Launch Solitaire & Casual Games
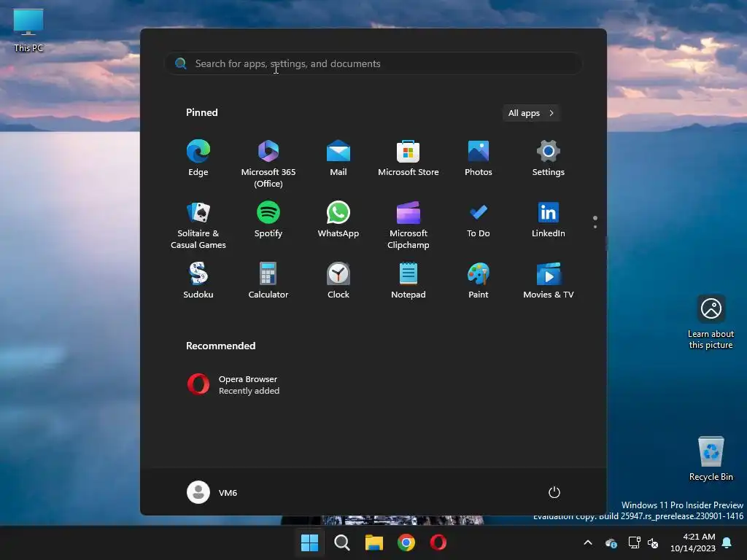 coord(198,225)
